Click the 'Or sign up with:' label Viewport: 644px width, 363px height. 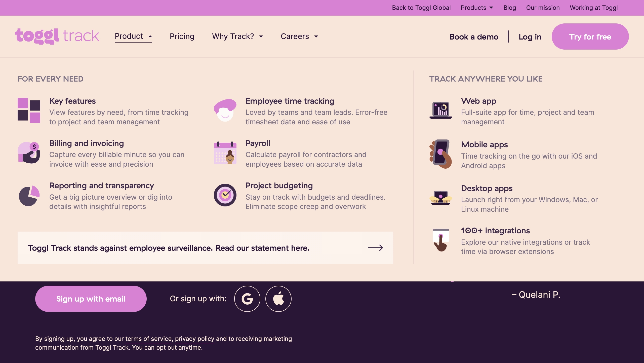(x=198, y=299)
